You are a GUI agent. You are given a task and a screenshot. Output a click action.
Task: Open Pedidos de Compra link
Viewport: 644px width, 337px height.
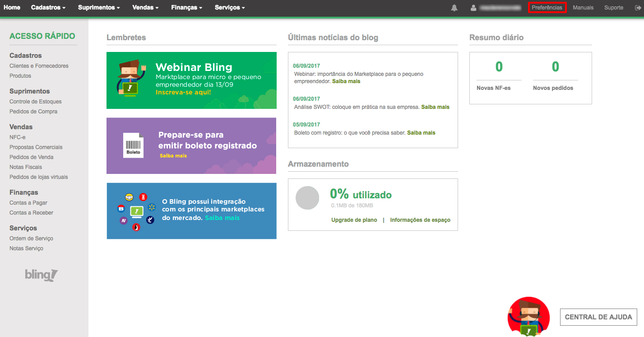point(33,112)
